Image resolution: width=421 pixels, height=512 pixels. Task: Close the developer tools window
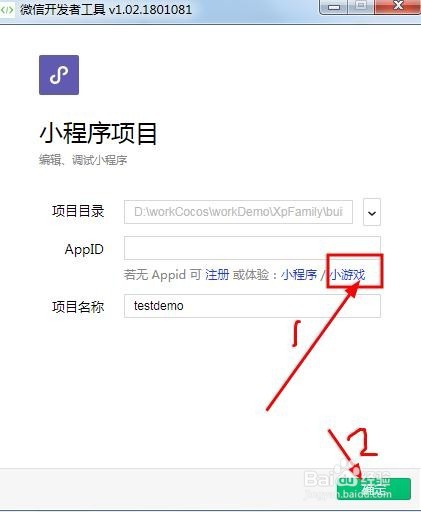tap(398, 7)
